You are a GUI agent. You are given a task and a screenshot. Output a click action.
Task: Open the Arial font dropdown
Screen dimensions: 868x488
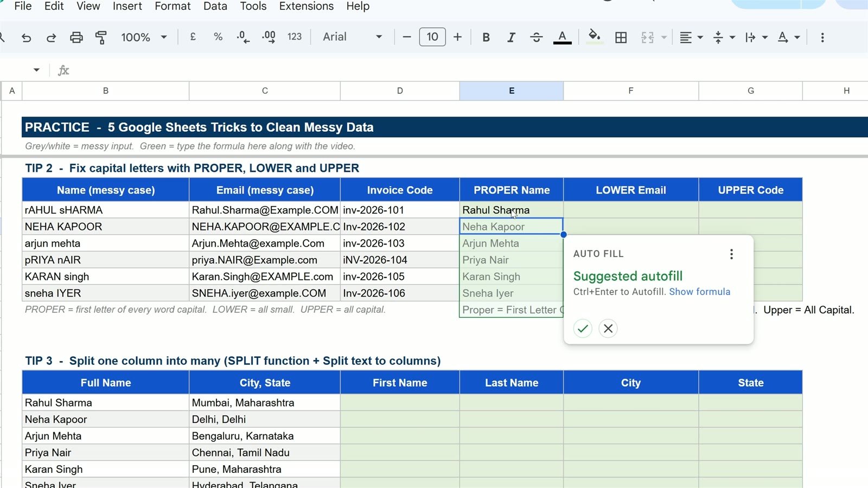pos(353,37)
